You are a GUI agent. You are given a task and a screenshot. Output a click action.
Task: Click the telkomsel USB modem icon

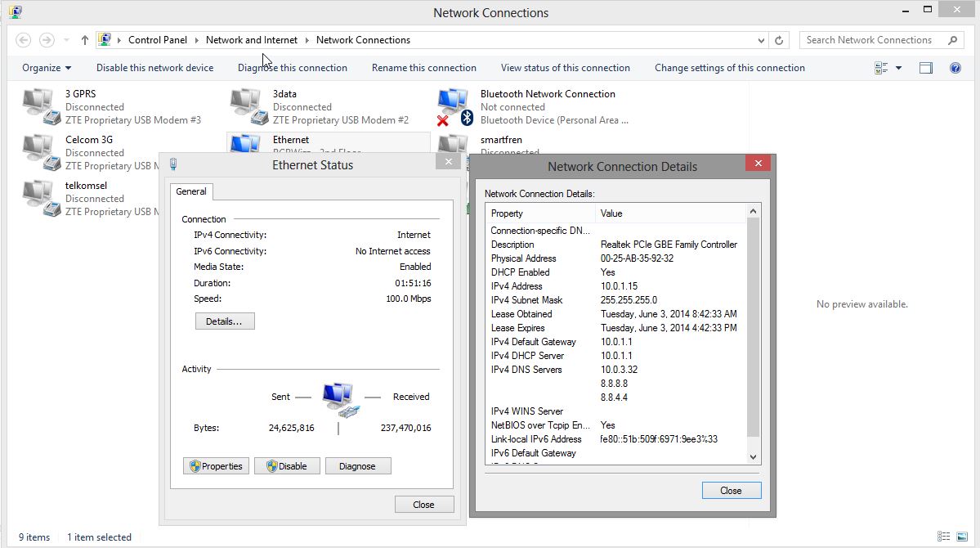coord(38,196)
